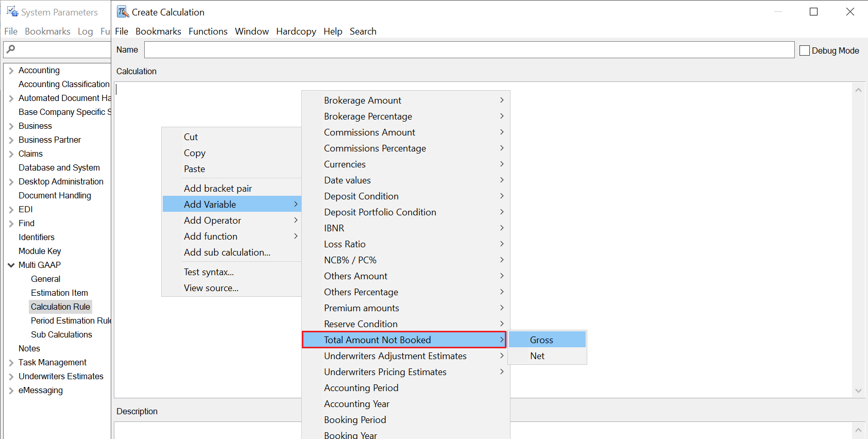Click the System Parameters app icon
This screenshot has height=439, width=868.
(x=12, y=12)
